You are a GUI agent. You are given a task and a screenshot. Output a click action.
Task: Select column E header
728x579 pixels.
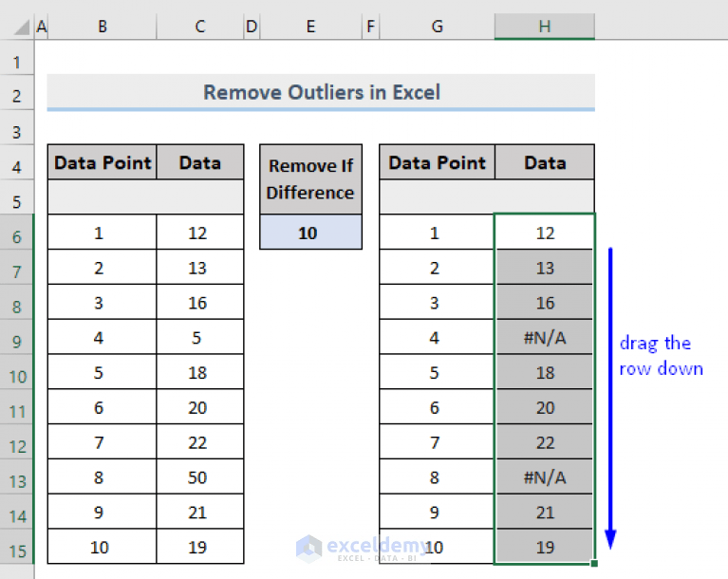[x=310, y=27]
